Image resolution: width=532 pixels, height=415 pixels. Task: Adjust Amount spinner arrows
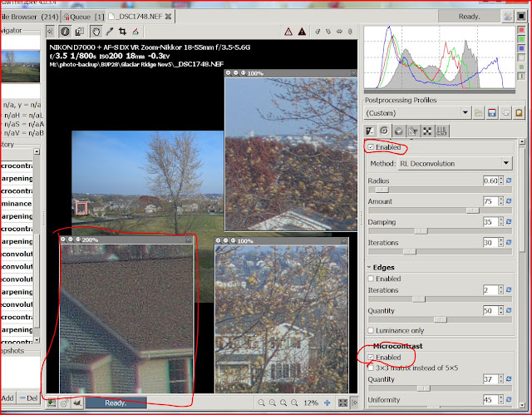pos(501,201)
